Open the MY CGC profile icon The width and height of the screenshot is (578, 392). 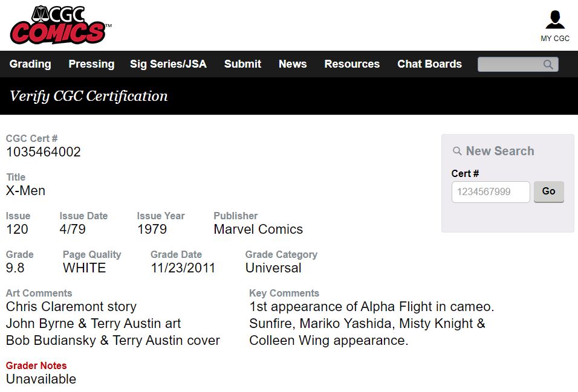(554, 20)
